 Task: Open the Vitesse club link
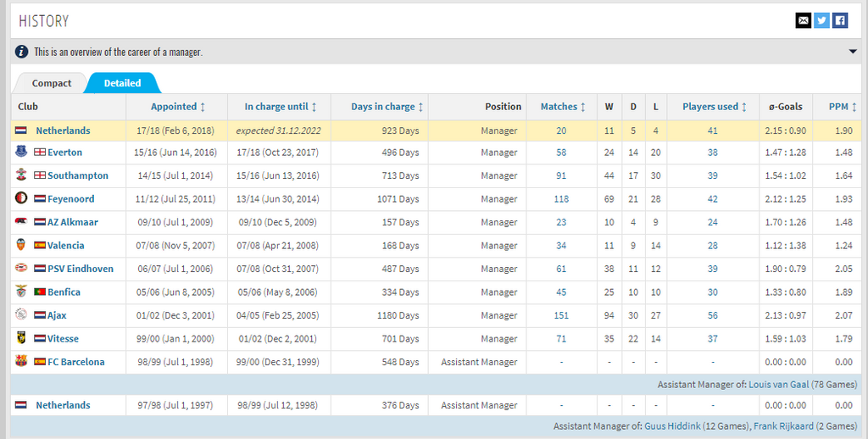[63, 338]
